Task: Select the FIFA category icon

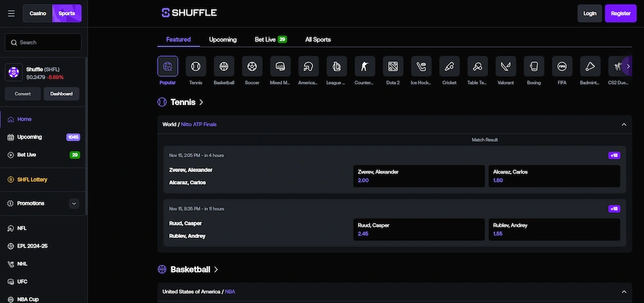Action: 562,66
